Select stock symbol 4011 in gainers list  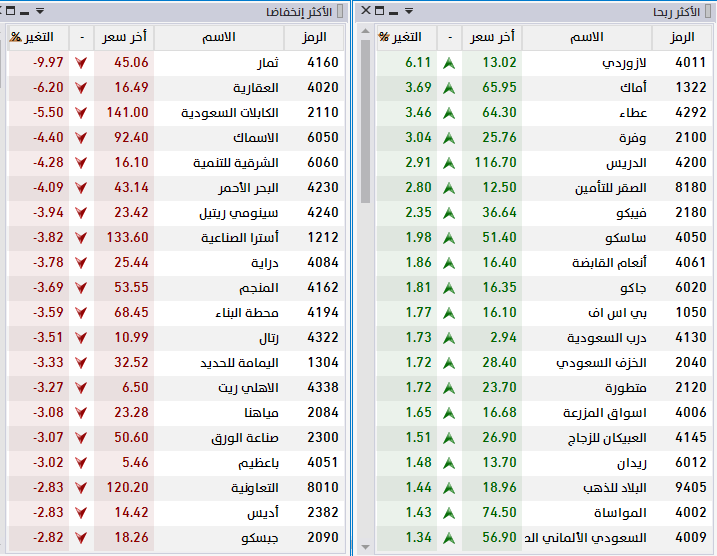point(690,63)
